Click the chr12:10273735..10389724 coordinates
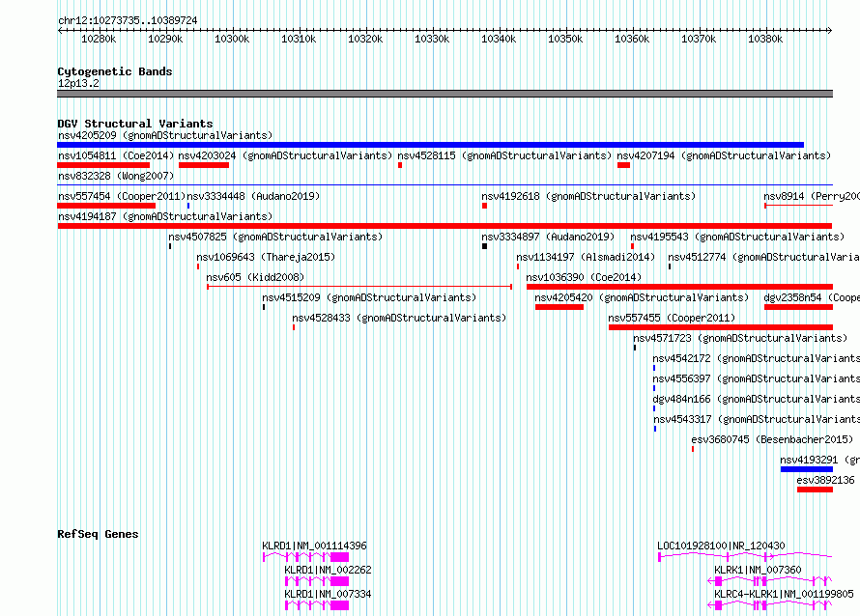Image resolution: width=860 pixels, height=616 pixels. 128,21
